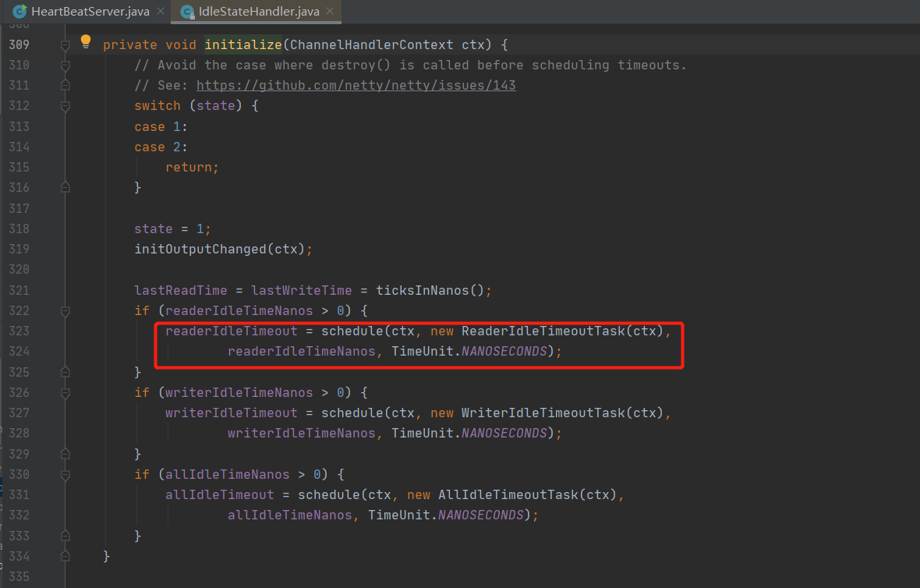Screen dimensions: 920x588
Task: Click allIdleTimeNanos in the if condition
Action: [227, 474]
